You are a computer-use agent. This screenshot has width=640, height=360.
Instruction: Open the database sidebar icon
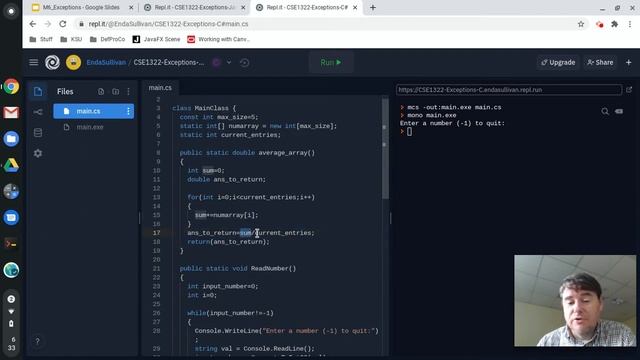[x=38, y=132]
